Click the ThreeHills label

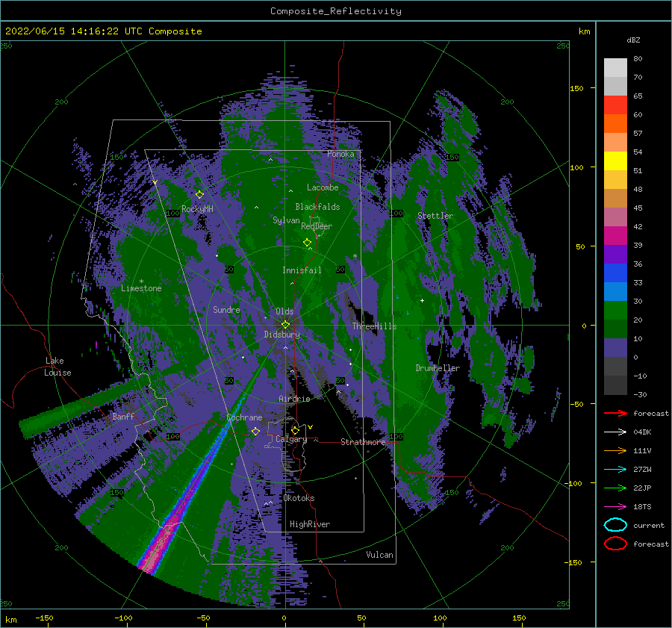click(374, 326)
